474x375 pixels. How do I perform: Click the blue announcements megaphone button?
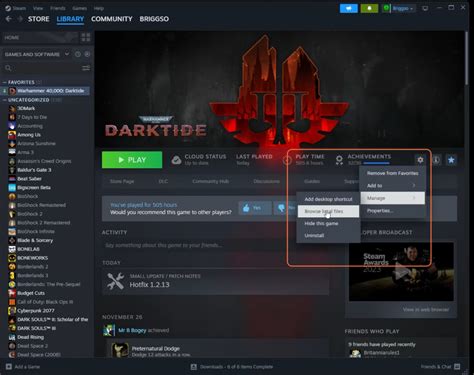pos(349,8)
